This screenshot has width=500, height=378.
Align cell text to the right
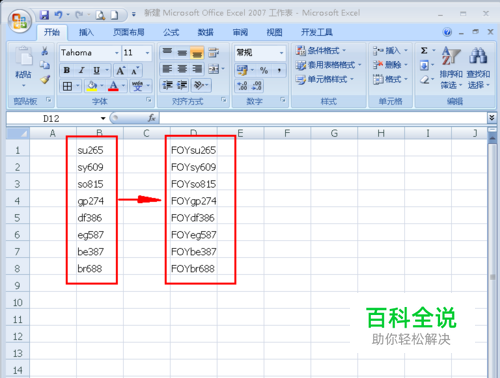(197, 69)
